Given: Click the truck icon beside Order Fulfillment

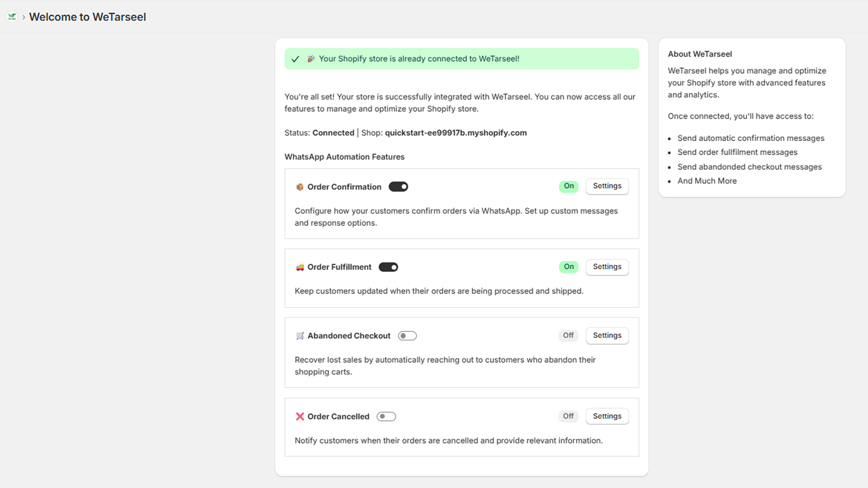Looking at the screenshot, I should click(x=299, y=267).
